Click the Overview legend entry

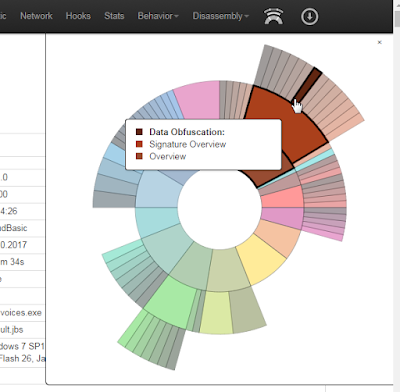(167, 156)
